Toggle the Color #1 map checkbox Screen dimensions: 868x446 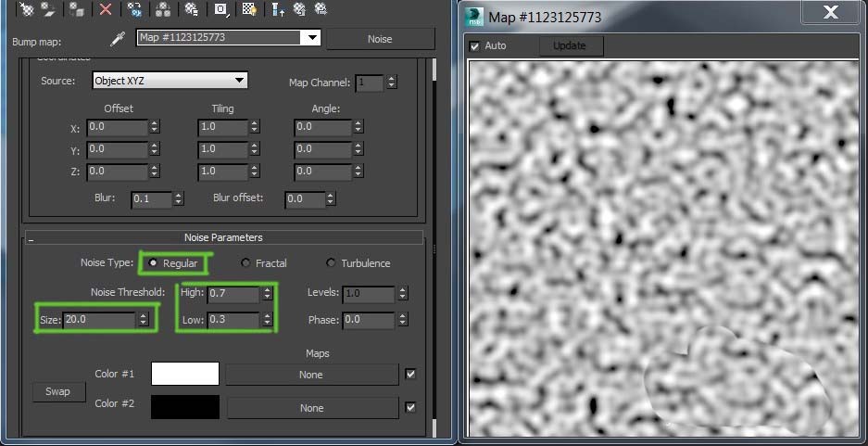410,374
